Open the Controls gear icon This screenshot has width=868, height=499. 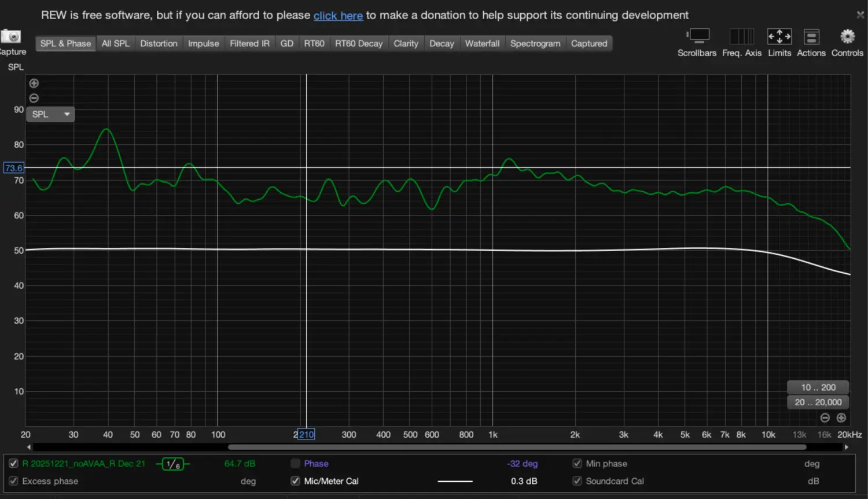[847, 37]
